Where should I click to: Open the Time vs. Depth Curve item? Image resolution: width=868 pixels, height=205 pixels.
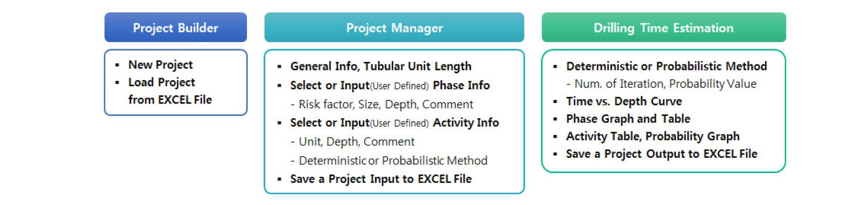(623, 102)
